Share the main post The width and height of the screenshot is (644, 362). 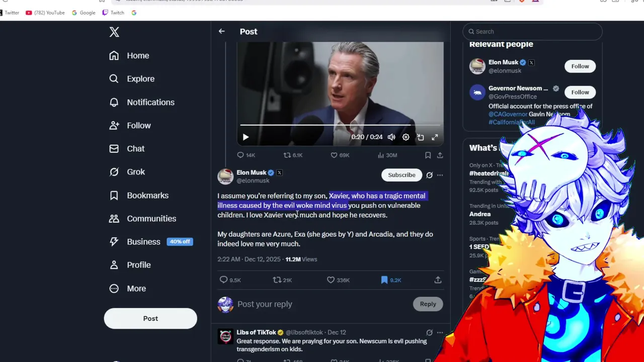coord(438,280)
